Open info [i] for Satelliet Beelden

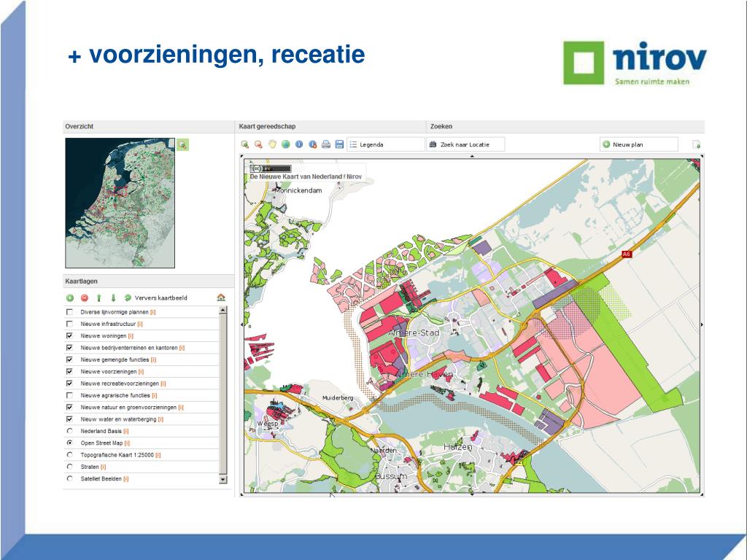pyautogui.click(x=126, y=479)
